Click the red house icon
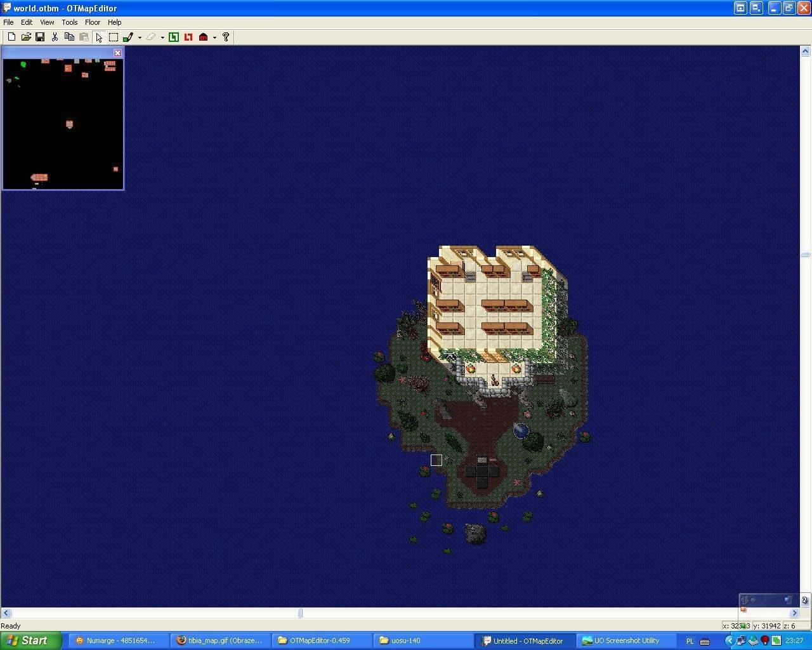The image size is (812, 650). pyautogui.click(x=203, y=37)
